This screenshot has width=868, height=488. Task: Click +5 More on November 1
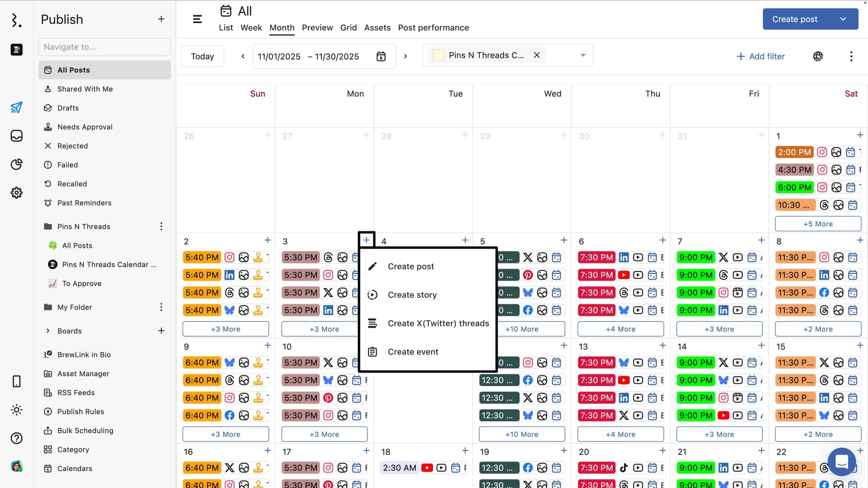(818, 224)
